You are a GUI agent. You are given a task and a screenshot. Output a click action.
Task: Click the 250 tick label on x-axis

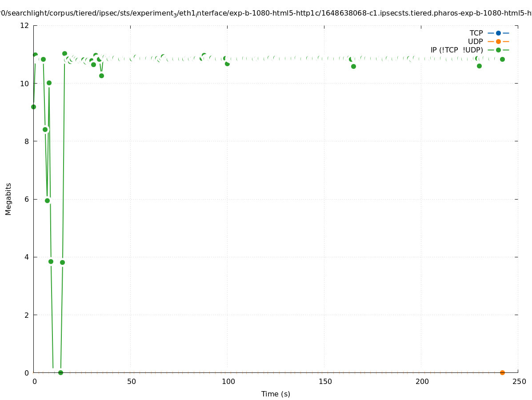(x=518, y=381)
